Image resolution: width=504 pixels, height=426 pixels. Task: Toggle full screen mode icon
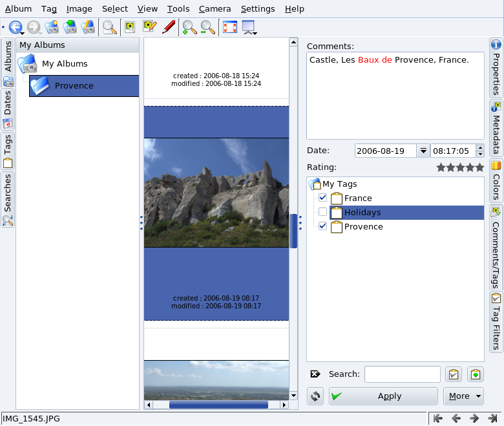(x=229, y=27)
